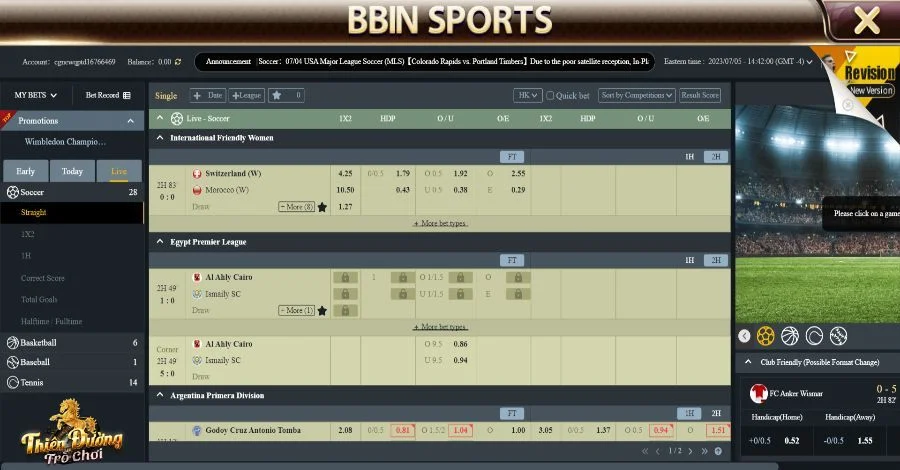
Task: Select 2H tab in International Friendly Women
Action: click(716, 157)
